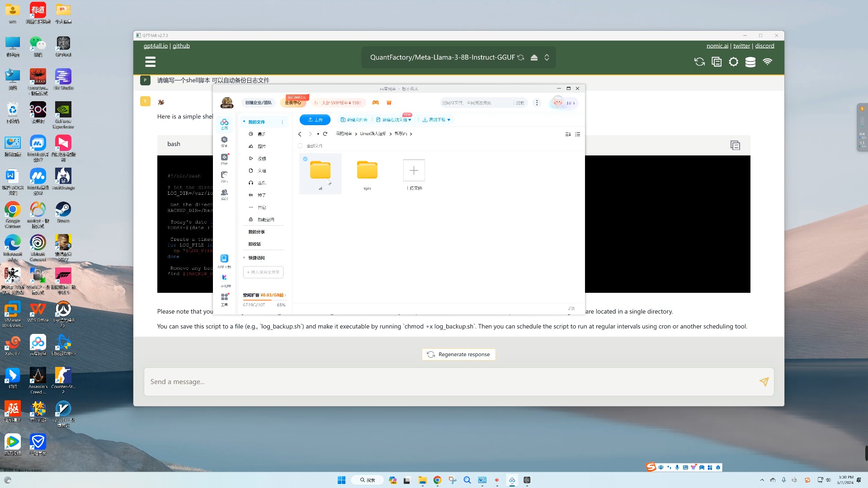Open the discord link
Screen dimensions: 868x488
coord(764,46)
